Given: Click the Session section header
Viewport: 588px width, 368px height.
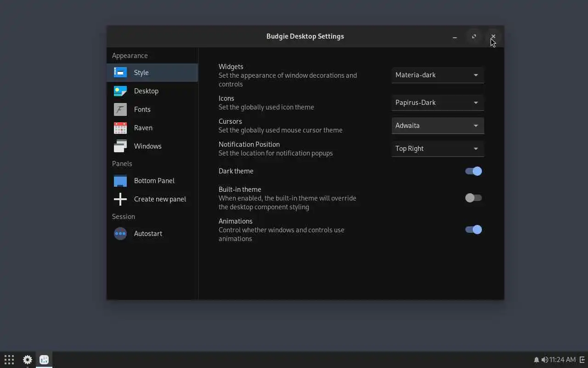Looking at the screenshot, I should click(124, 217).
